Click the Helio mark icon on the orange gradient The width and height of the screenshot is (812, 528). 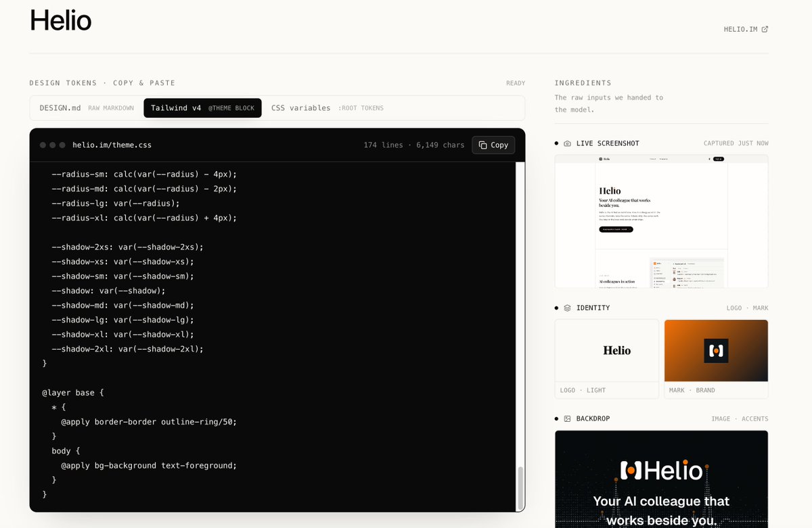pos(716,351)
